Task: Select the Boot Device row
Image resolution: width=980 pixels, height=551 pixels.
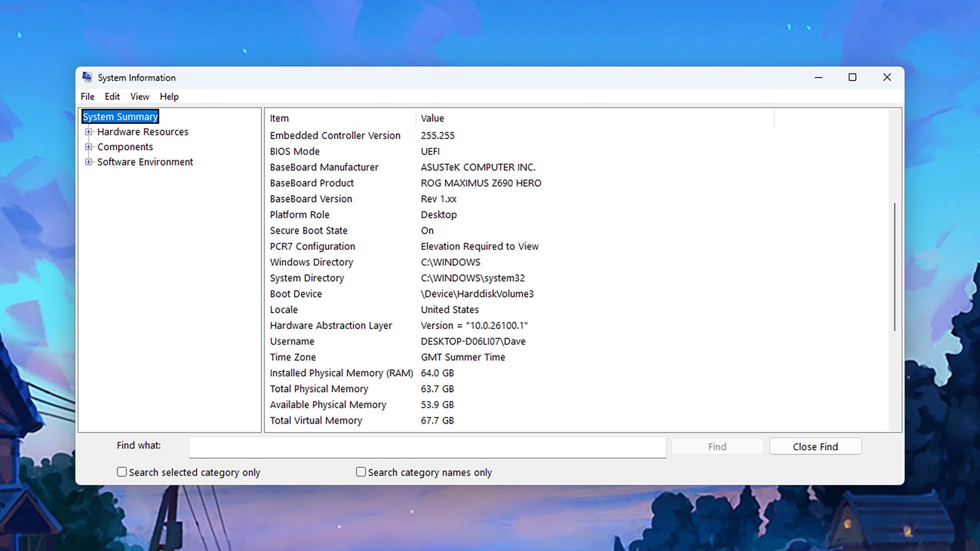Action: pos(519,294)
